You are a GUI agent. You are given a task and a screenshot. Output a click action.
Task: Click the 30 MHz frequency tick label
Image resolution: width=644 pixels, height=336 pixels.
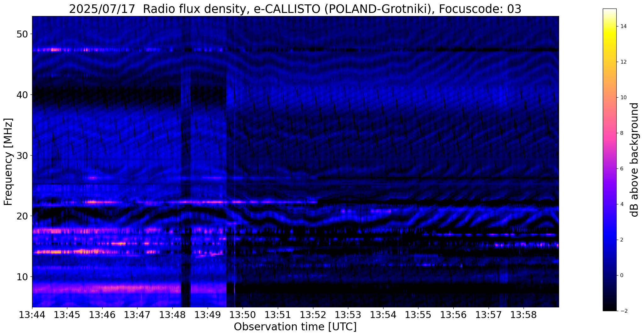(x=22, y=155)
